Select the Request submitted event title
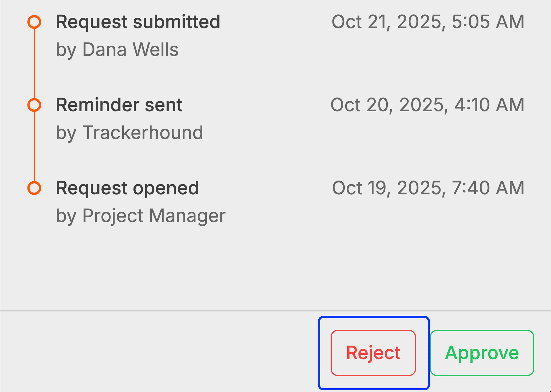 138,22
